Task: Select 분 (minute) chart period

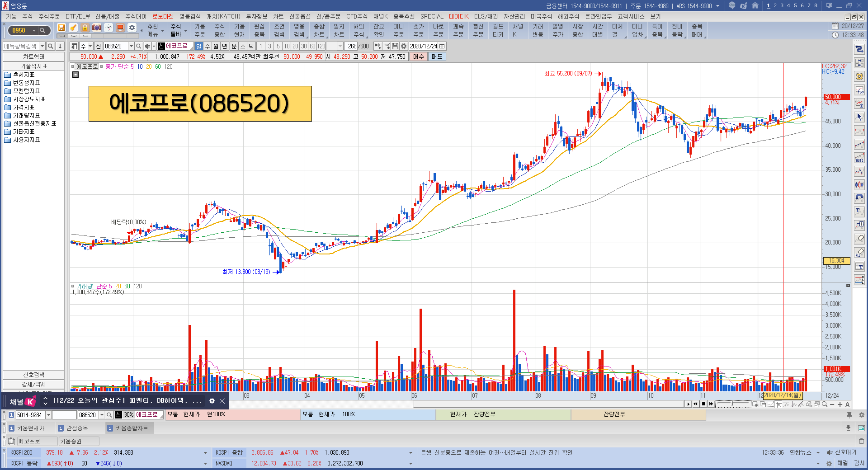Action: point(234,46)
